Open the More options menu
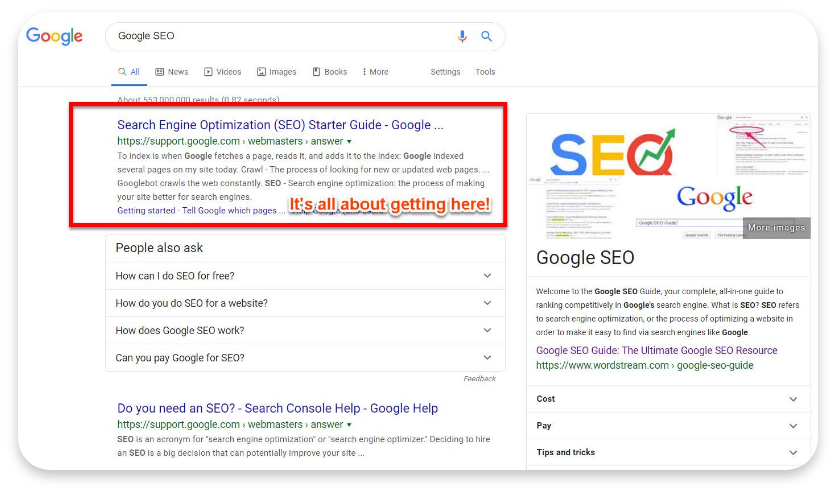Image resolution: width=836 pixels, height=494 pixels. coord(375,72)
